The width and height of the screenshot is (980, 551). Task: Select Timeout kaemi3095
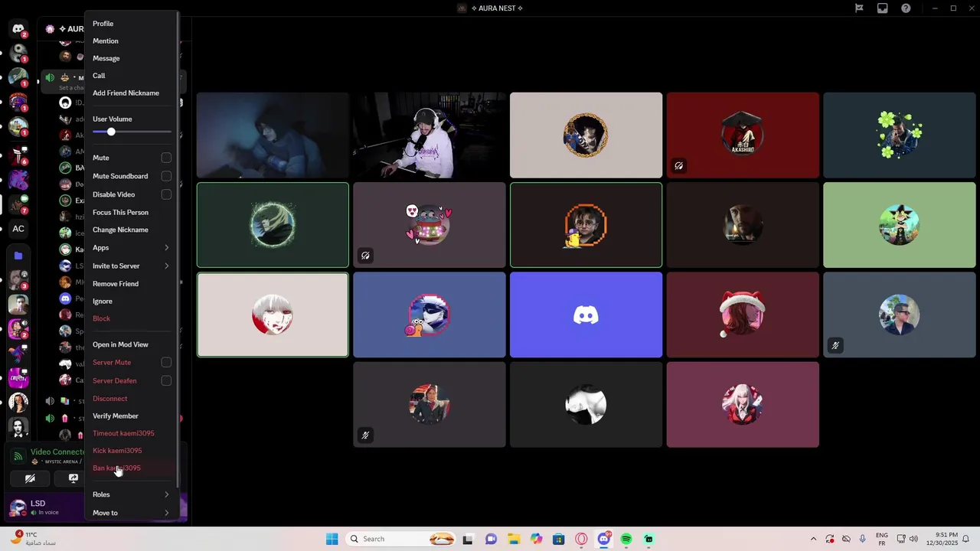tap(131, 433)
